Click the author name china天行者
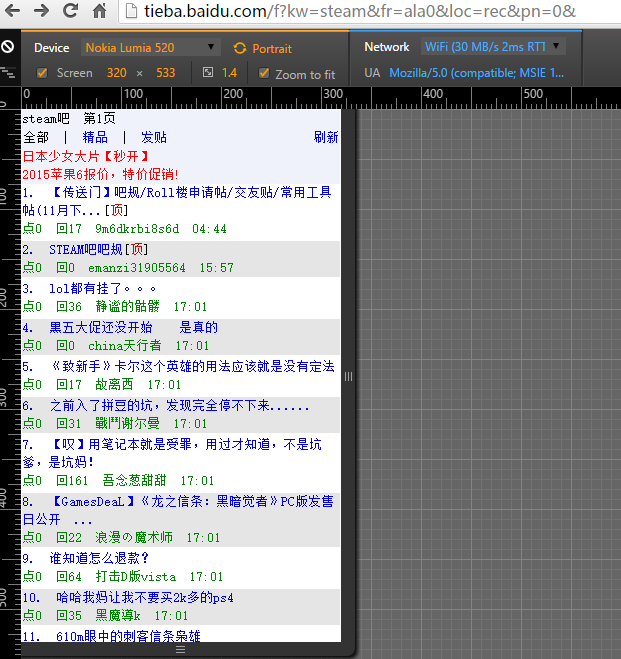Image resolution: width=621 pixels, height=659 pixels. click(x=125, y=345)
